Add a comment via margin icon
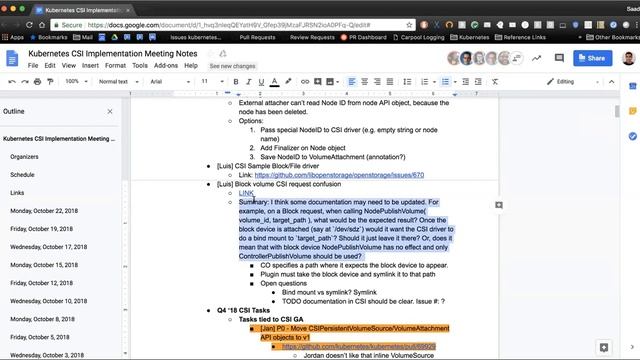 [499, 205]
